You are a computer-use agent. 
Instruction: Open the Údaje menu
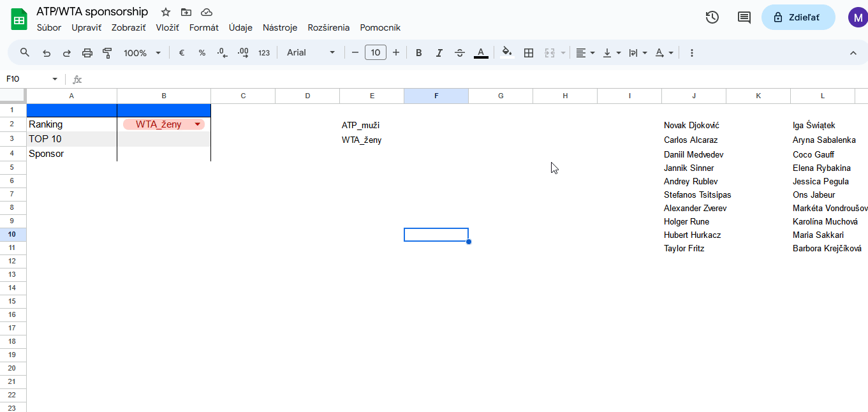[x=240, y=27]
